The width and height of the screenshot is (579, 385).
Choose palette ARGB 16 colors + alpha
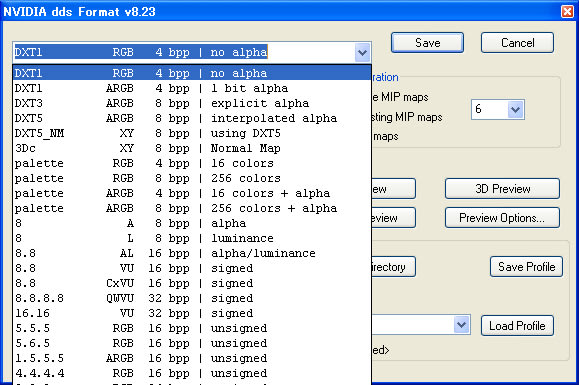tap(192, 193)
